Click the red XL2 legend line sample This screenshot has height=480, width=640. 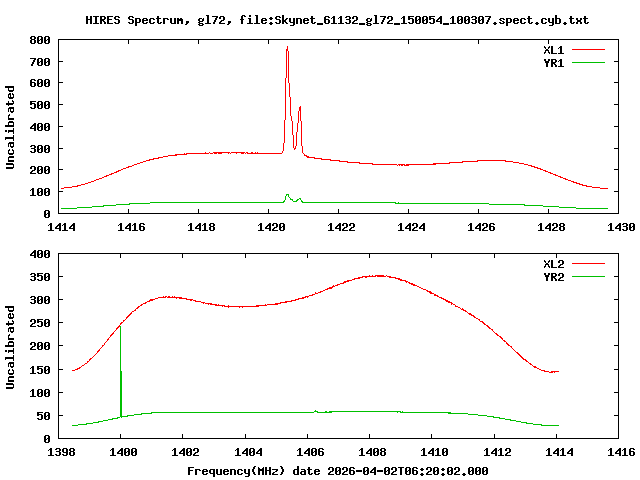[x=588, y=264]
